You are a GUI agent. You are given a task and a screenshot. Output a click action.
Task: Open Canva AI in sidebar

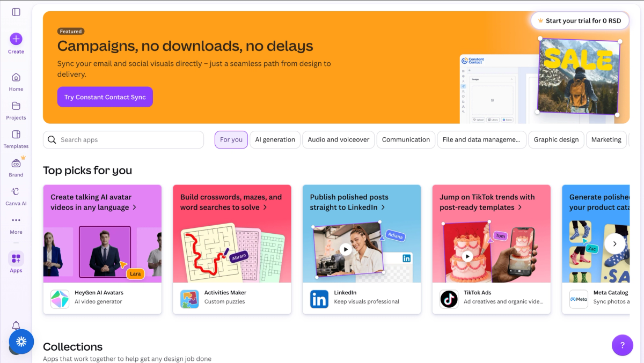(x=16, y=196)
